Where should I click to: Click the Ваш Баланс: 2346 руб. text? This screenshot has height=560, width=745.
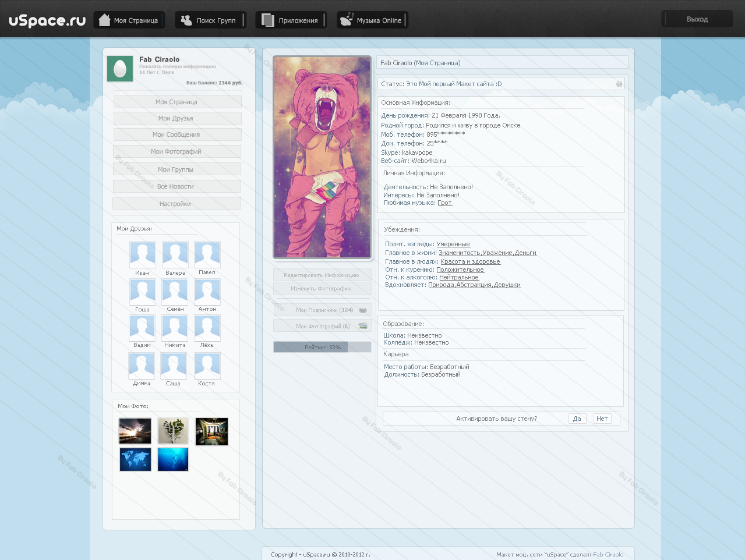[214, 83]
